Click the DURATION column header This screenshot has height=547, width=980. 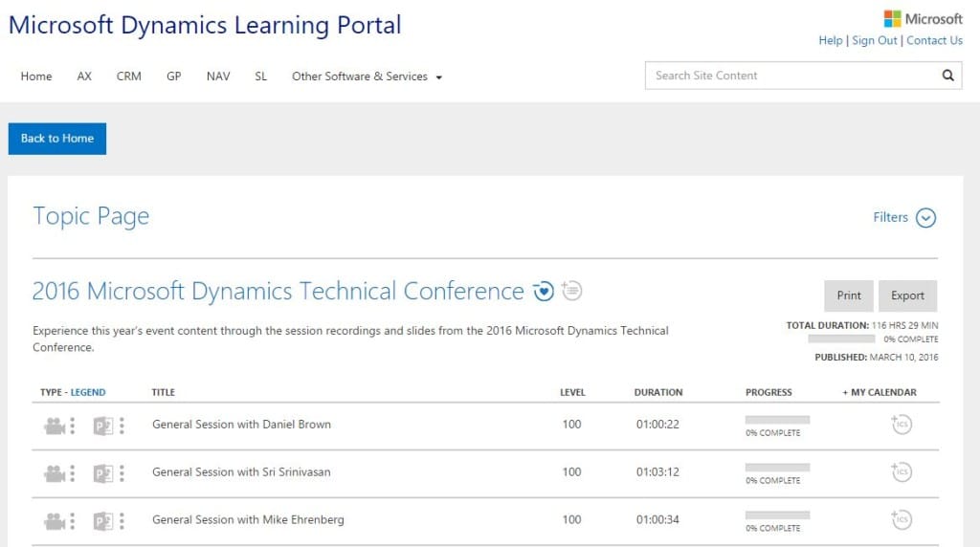(658, 392)
